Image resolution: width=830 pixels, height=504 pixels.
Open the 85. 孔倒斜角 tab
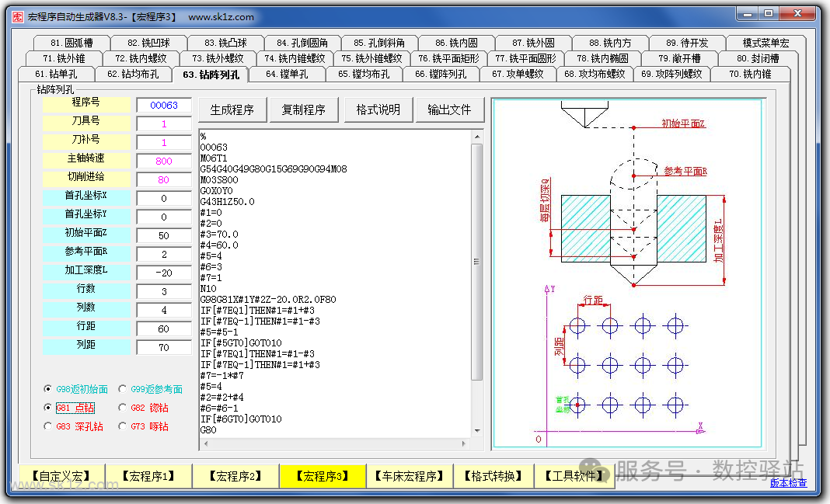[x=379, y=43]
